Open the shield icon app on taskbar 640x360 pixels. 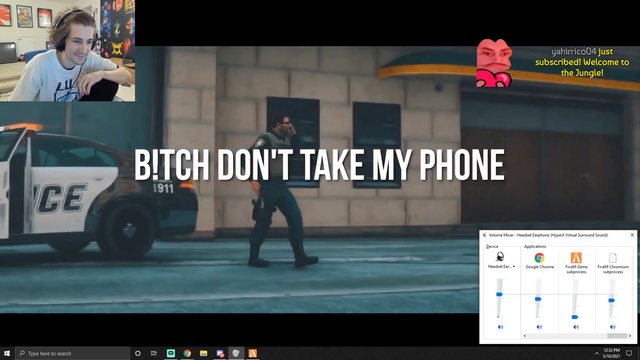point(236,353)
